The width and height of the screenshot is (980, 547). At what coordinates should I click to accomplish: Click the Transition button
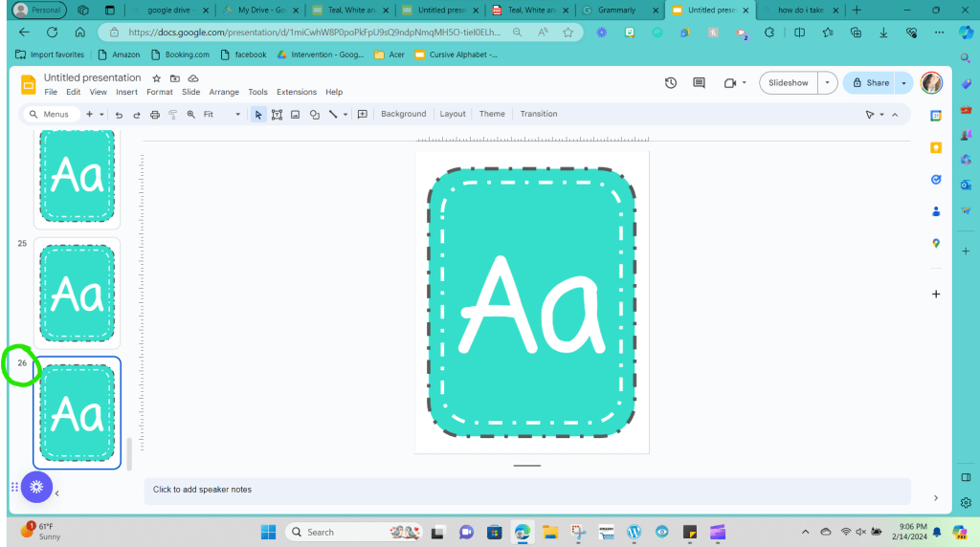tap(539, 114)
